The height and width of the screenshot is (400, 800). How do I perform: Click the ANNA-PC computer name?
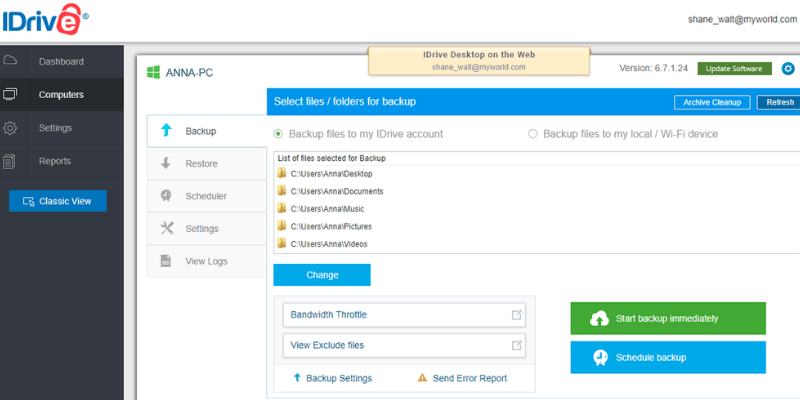click(x=189, y=72)
